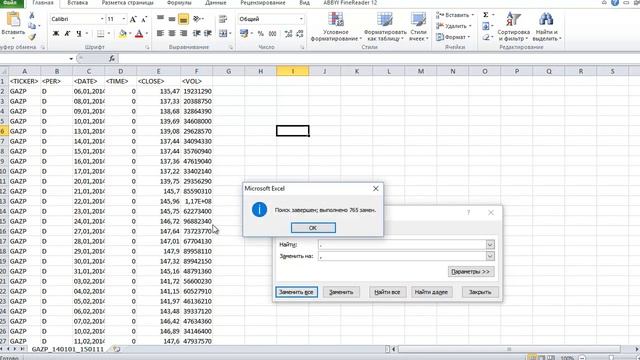
Task: Open the font color dropdown arrow
Action: click(x=147, y=34)
